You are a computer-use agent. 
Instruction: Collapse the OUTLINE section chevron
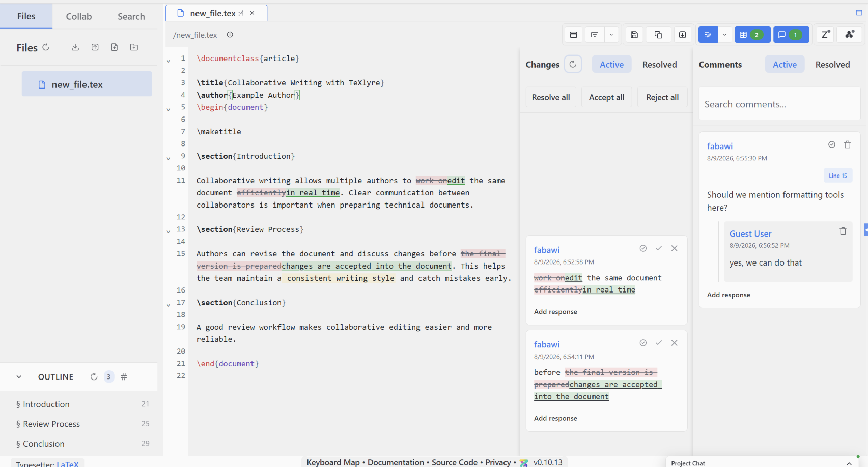tap(19, 377)
